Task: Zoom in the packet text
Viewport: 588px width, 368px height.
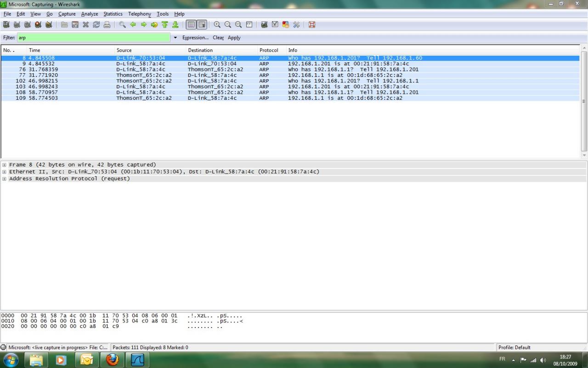Action: point(217,24)
